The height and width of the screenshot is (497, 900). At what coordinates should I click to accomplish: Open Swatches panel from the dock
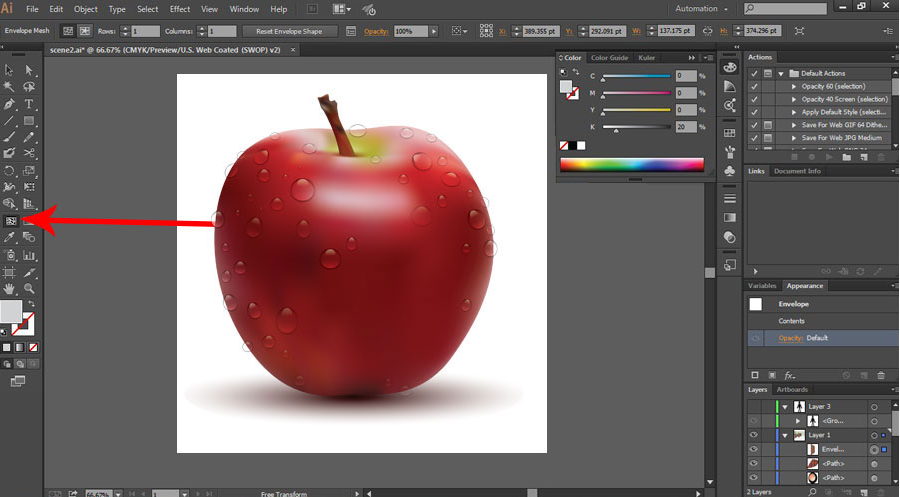730,133
